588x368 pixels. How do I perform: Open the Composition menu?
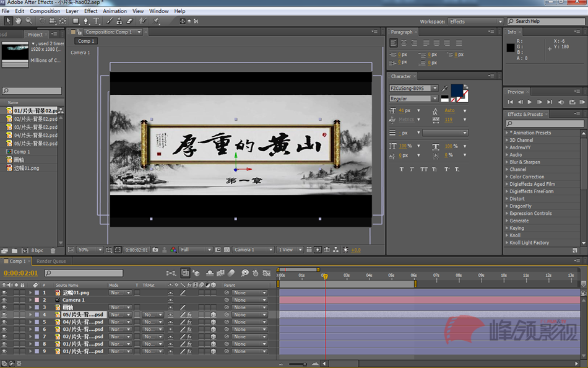[45, 11]
